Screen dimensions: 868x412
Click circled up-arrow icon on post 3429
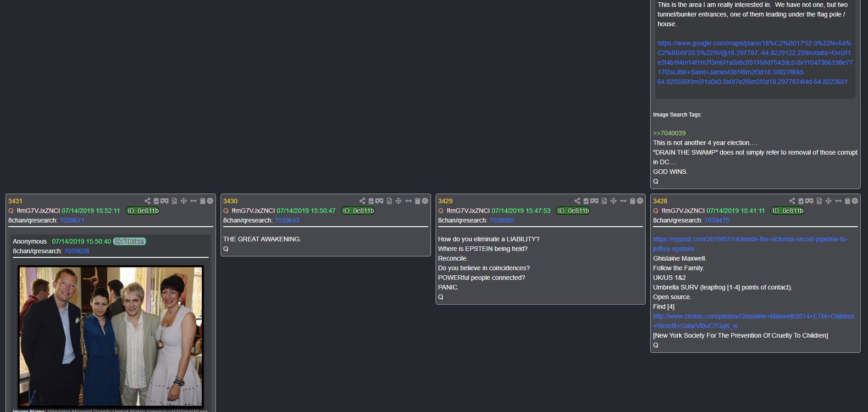tap(640, 201)
